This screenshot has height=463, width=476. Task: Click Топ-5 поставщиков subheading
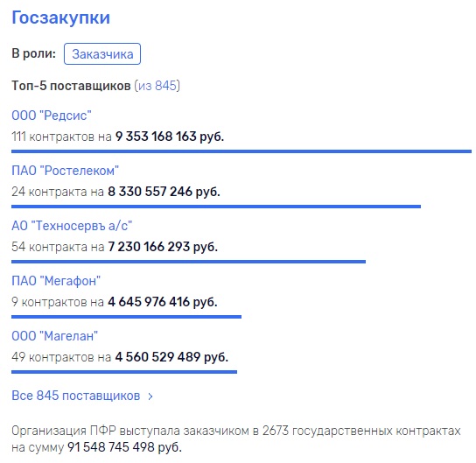coord(71,86)
